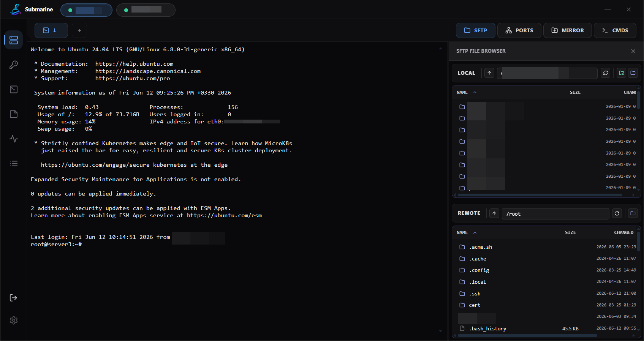Open the PORTS tab

click(x=519, y=30)
